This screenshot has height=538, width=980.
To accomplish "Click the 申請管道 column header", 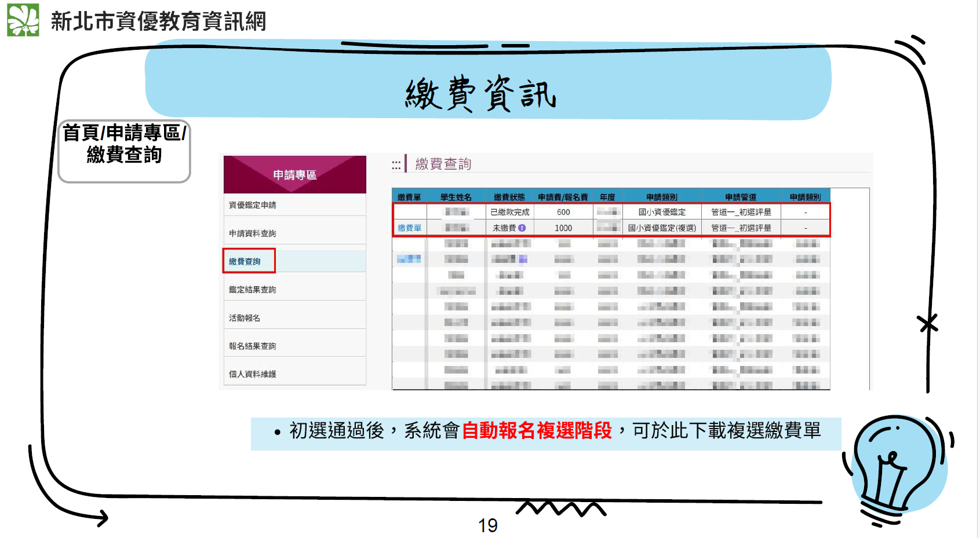I will 740,197.
